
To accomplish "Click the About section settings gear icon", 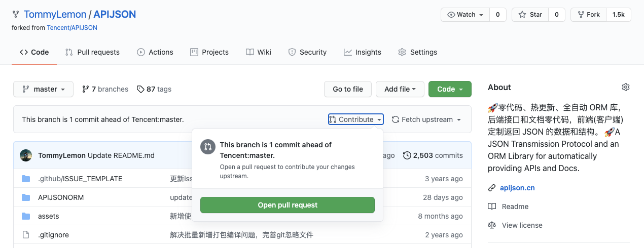I will pyautogui.click(x=625, y=87).
